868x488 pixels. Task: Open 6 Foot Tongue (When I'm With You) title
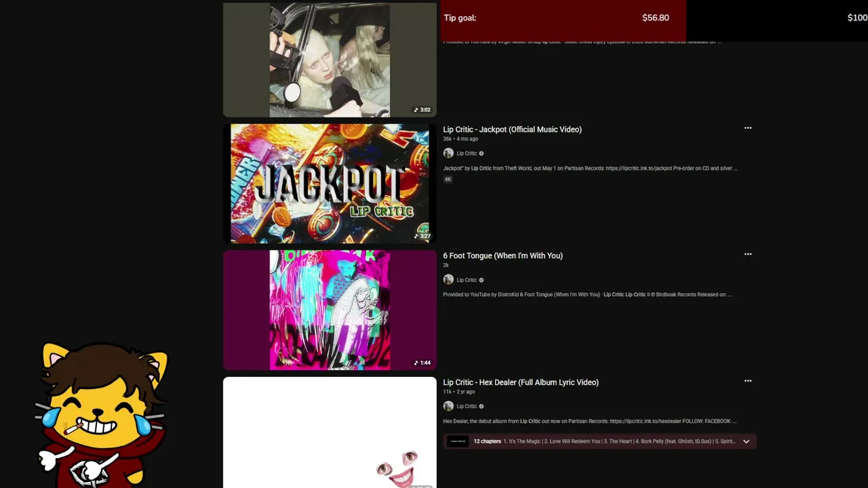[x=502, y=256]
